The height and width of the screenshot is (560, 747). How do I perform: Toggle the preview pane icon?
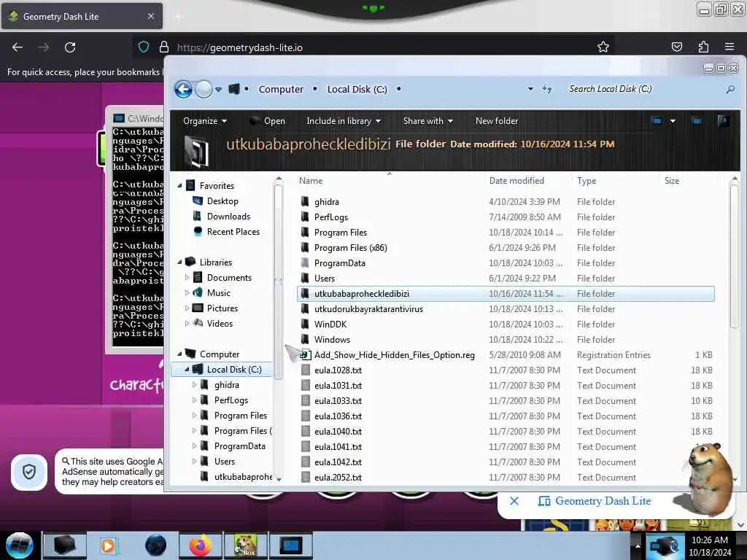coord(697,121)
